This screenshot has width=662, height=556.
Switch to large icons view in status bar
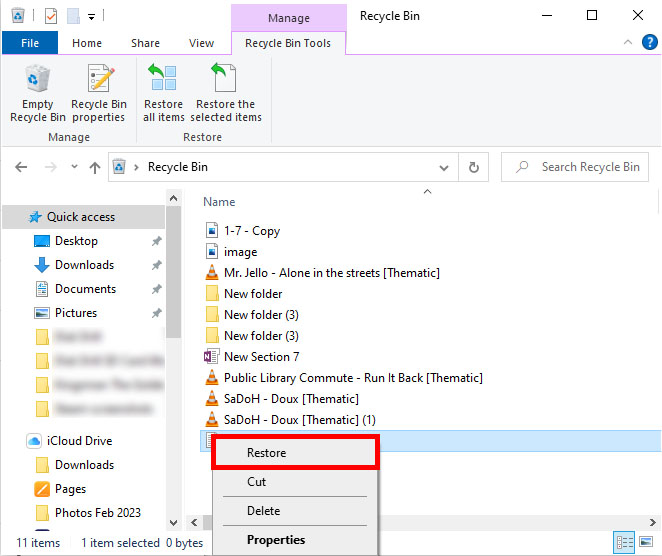tap(647, 542)
